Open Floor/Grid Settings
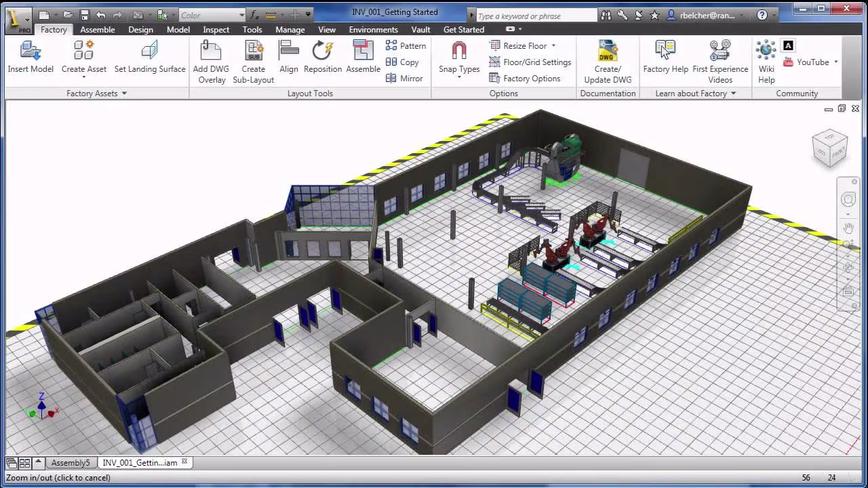 (x=530, y=62)
